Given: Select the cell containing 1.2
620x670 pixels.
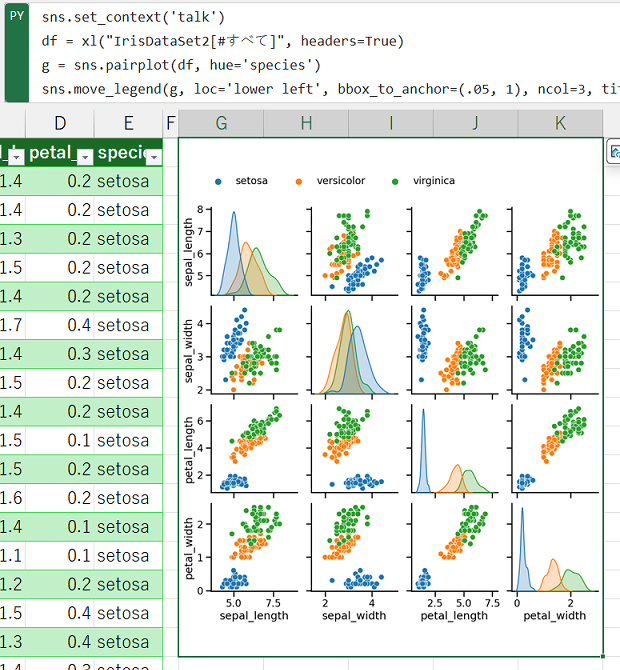Looking at the screenshot, I should click(12, 584).
